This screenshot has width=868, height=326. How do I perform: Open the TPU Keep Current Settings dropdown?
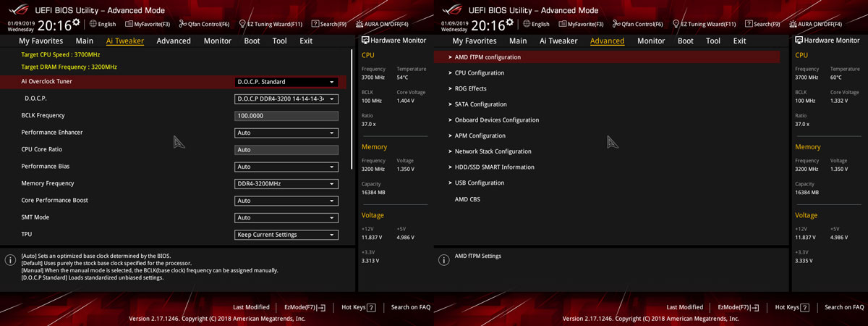tap(286, 235)
